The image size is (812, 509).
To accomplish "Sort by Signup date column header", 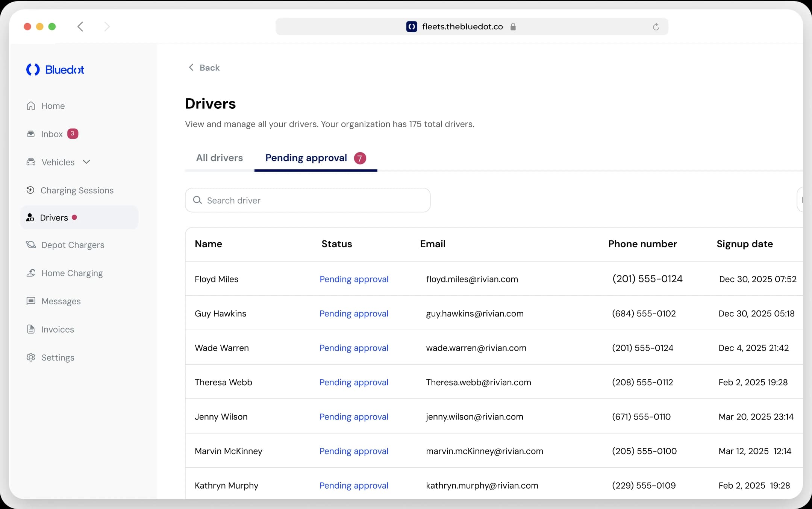I will pyautogui.click(x=745, y=244).
